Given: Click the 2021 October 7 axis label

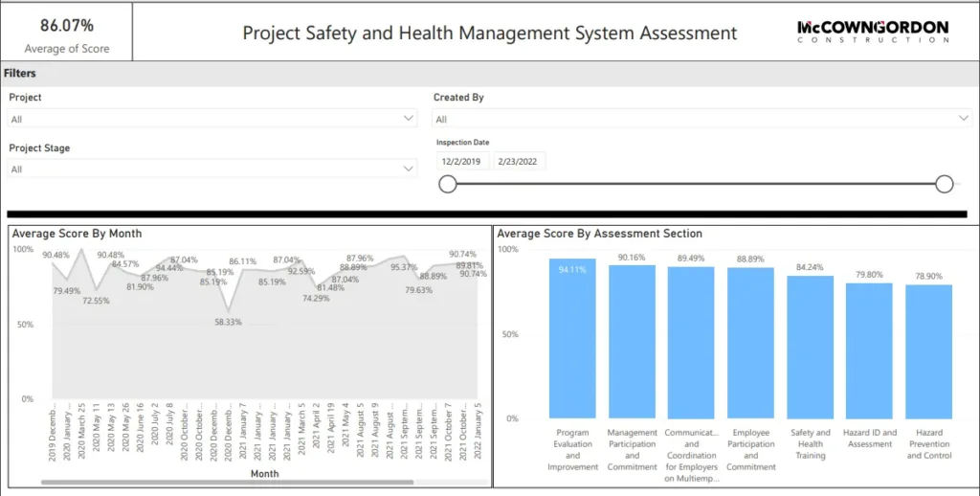Looking at the screenshot, I should (448, 432).
